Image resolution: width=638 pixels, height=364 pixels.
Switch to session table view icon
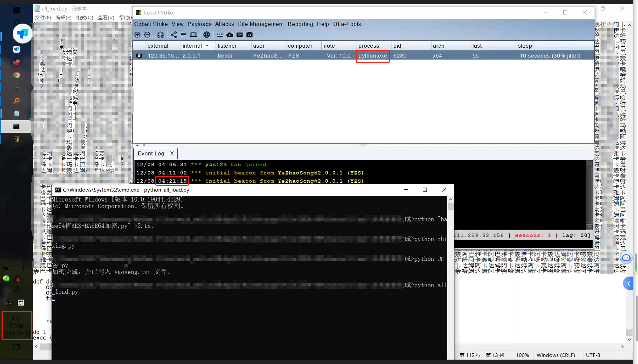[x=183, y=35]
